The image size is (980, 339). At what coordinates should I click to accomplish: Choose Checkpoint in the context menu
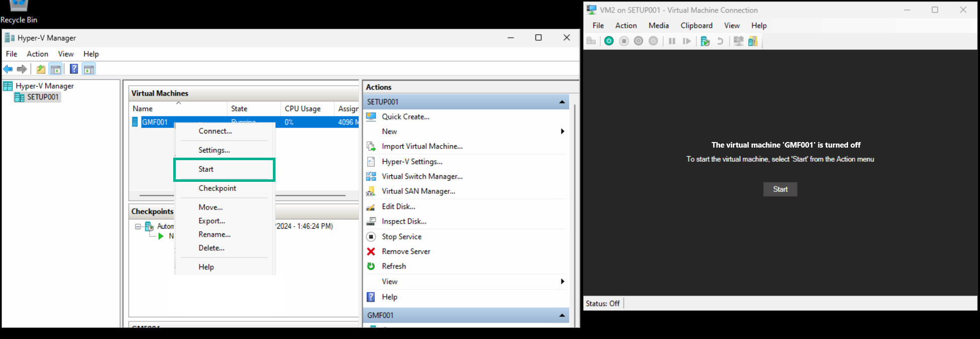coord(218,188)
